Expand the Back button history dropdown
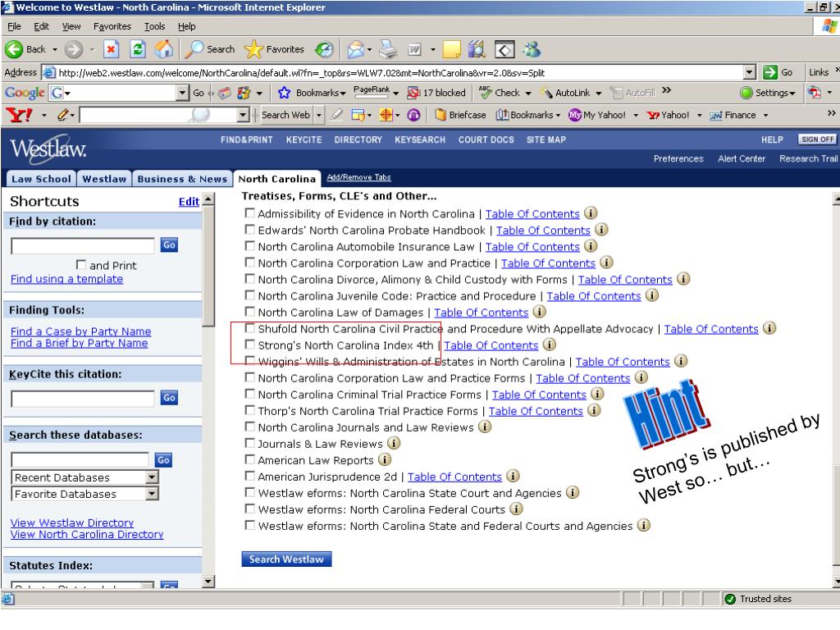Viewport: 840px width, 630px height. point(55,49)
